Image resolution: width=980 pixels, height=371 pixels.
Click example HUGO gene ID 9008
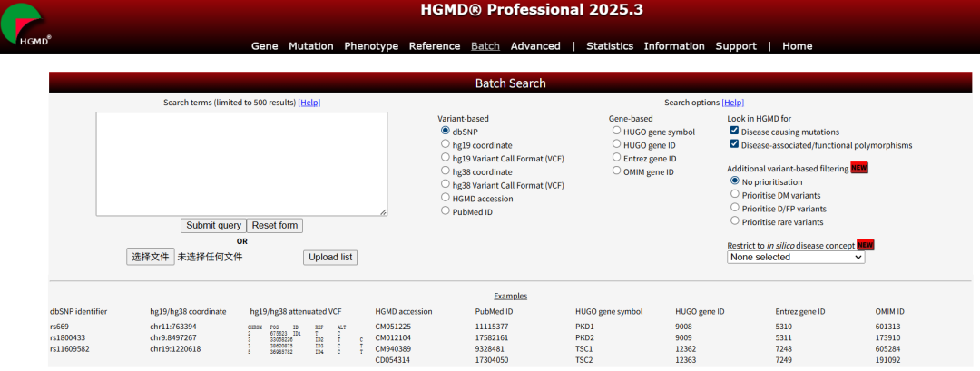[684, 327]
